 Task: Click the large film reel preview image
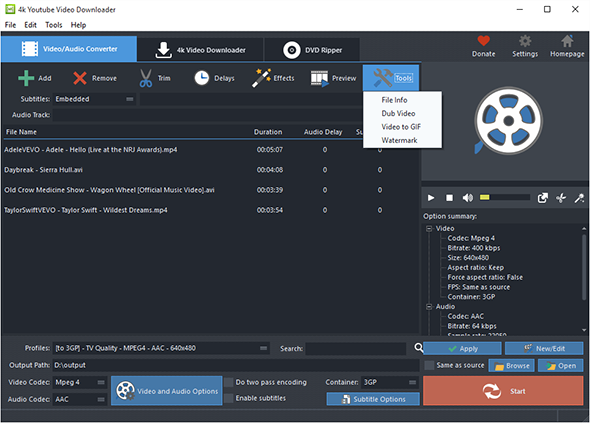[508, 121]
